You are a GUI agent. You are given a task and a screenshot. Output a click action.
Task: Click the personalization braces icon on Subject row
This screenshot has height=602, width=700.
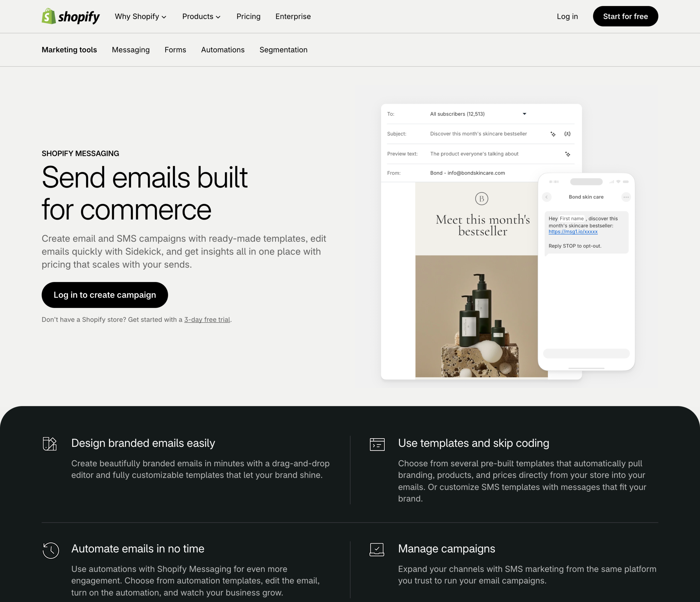tap(568, 134)
